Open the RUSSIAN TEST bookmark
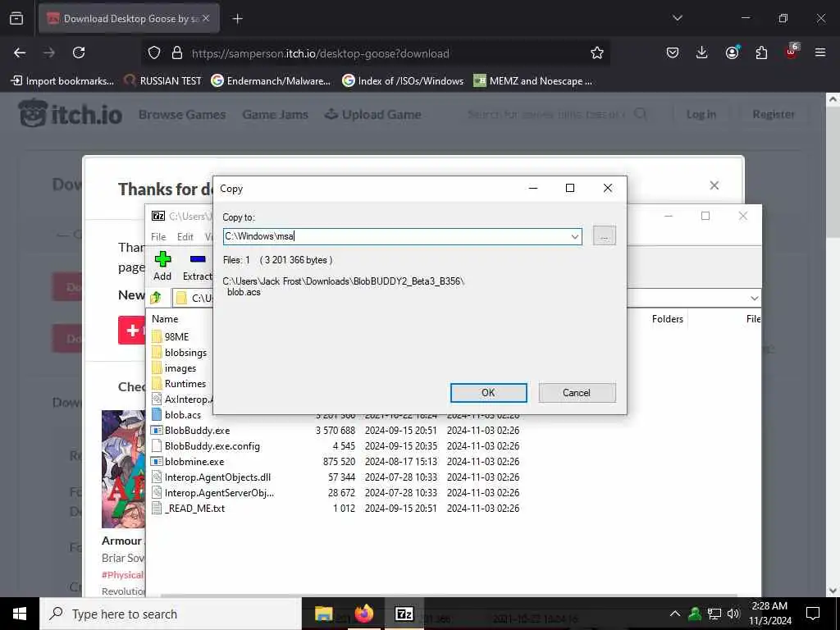840x630 pixels. click(x=163, y=81)
